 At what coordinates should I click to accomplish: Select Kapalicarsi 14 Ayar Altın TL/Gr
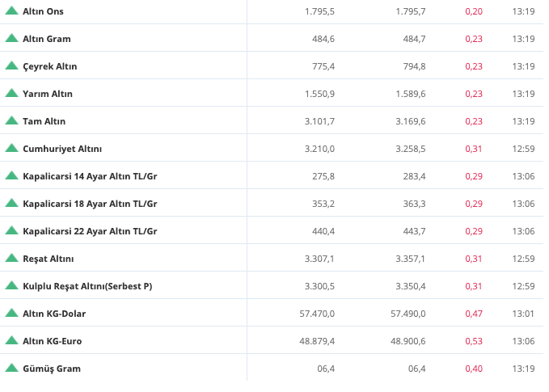(90, 176)
